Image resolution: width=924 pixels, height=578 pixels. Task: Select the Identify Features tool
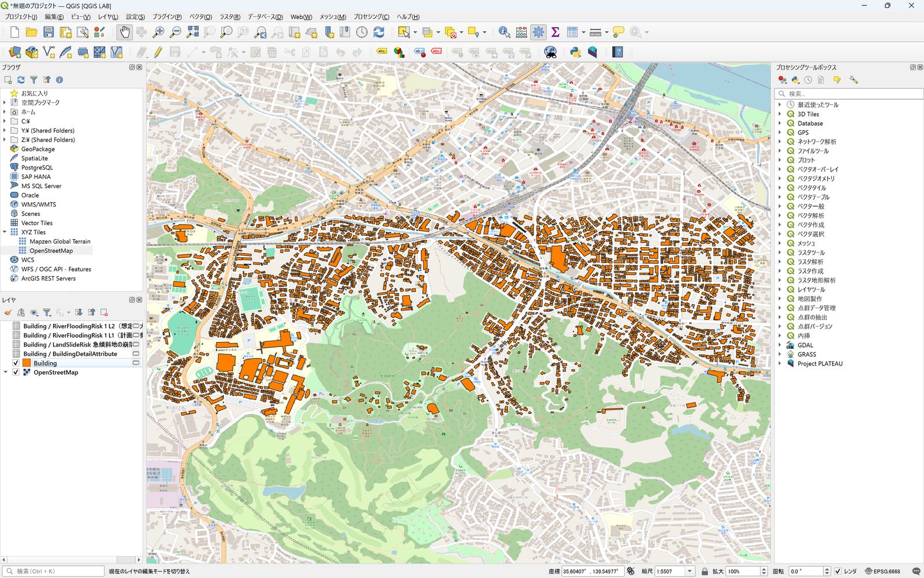pos(504,32)
